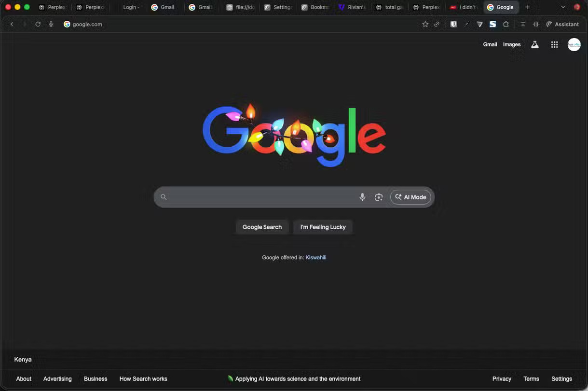This screenshot has width=588, height=391.
Task: Expand the tab search chevron
Action: point(563,7)
